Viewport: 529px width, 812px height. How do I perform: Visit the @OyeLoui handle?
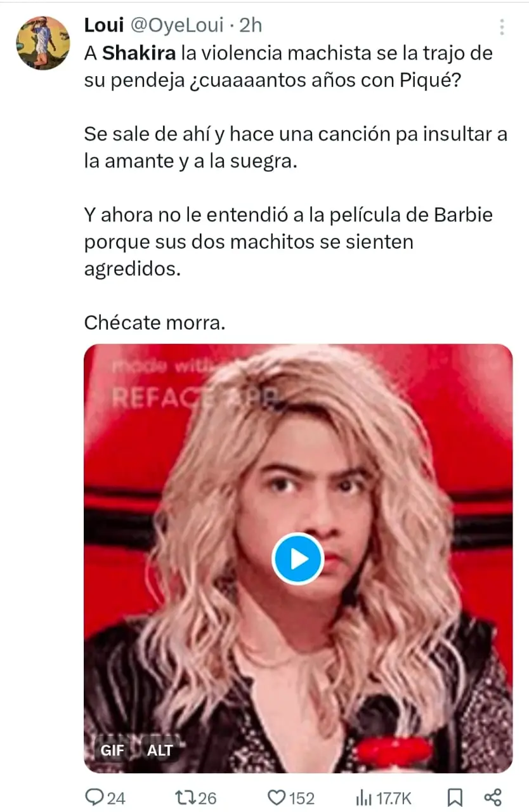point(177,25)
